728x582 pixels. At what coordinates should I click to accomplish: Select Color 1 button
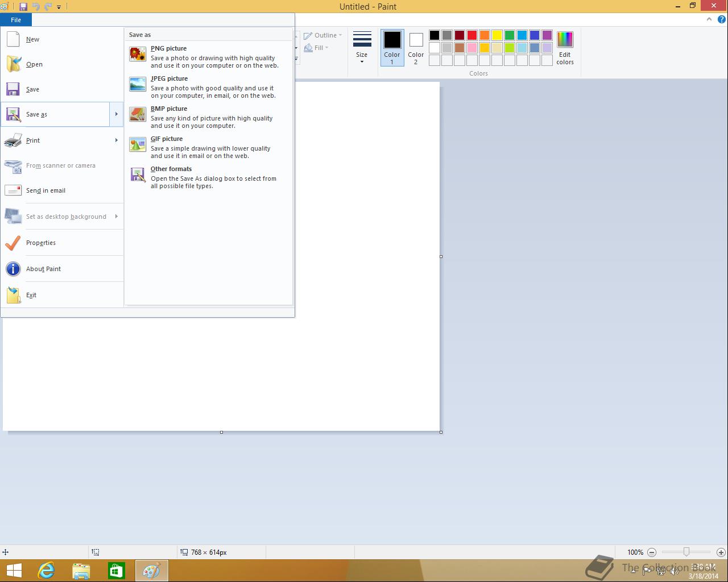[x=392, y=48]
